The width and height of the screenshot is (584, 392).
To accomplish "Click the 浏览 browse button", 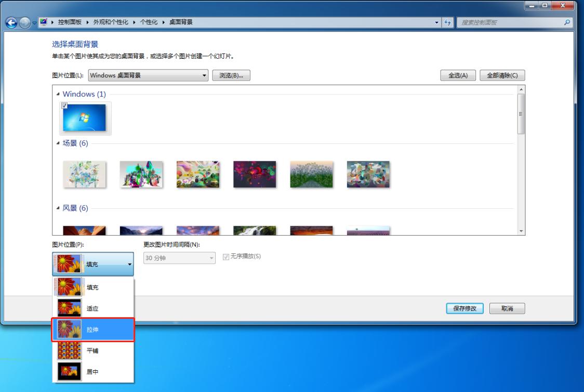I will pos(231,75).
